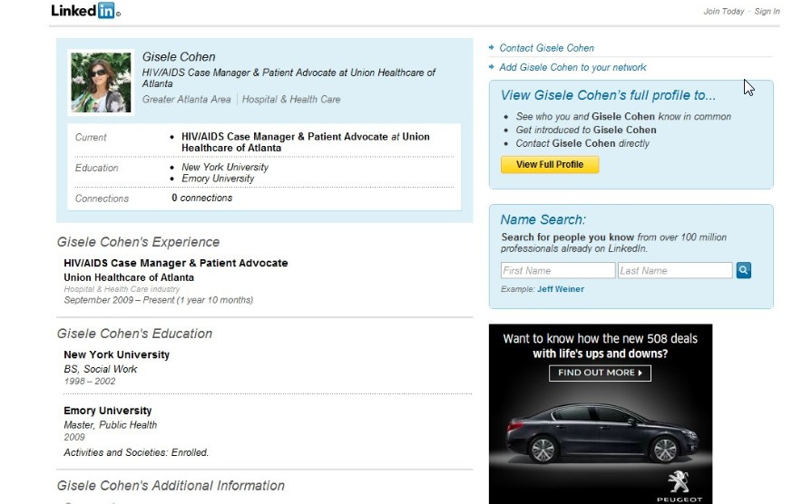
Task: Add Gisele Cohen to your network
Action: coord(572,67)
